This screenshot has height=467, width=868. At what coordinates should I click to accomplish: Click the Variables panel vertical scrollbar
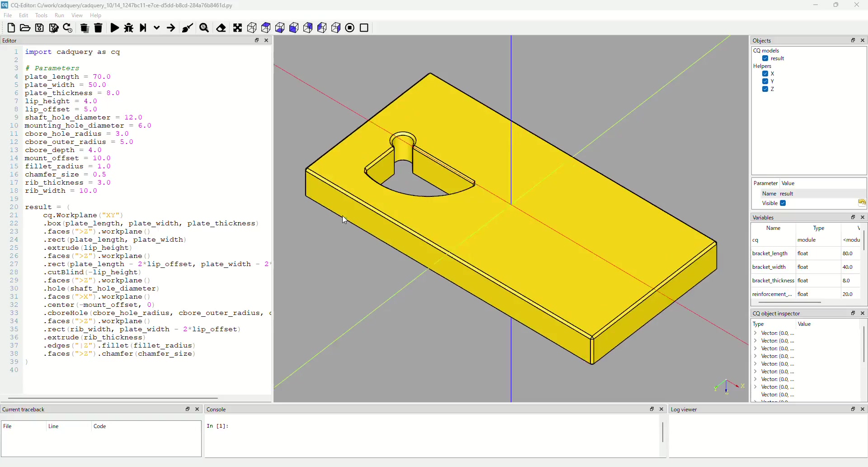(x=864, y=240)
